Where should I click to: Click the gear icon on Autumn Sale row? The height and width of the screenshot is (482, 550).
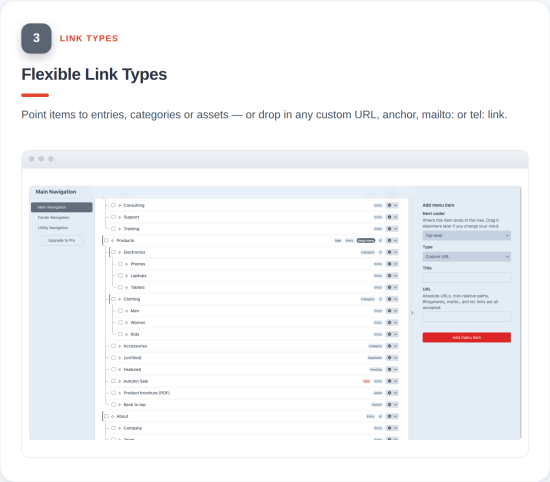pyautogui.click(x=389, y=381)
